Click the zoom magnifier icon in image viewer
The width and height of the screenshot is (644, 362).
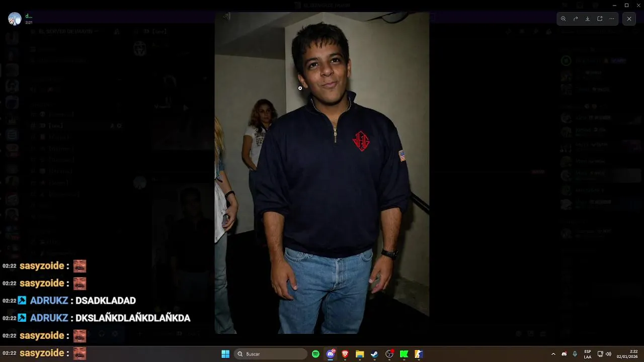(563, 19)
